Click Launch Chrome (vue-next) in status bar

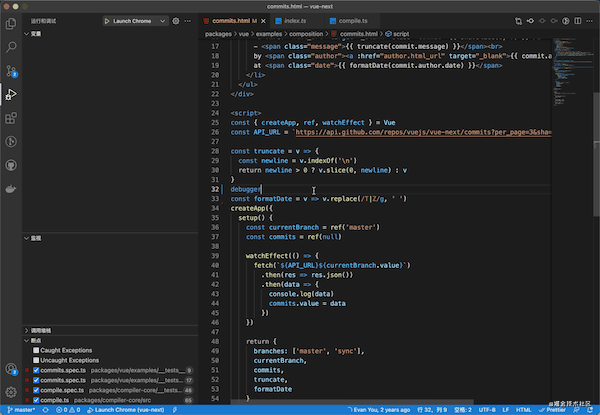[126, 410]
